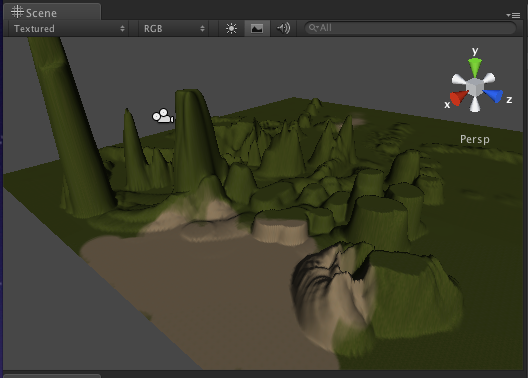Select the camera object icon in scene

click(x=163, y=116)
